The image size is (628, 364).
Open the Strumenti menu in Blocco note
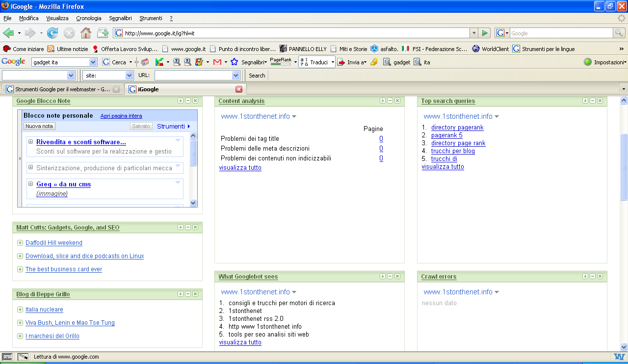(174, 126)
